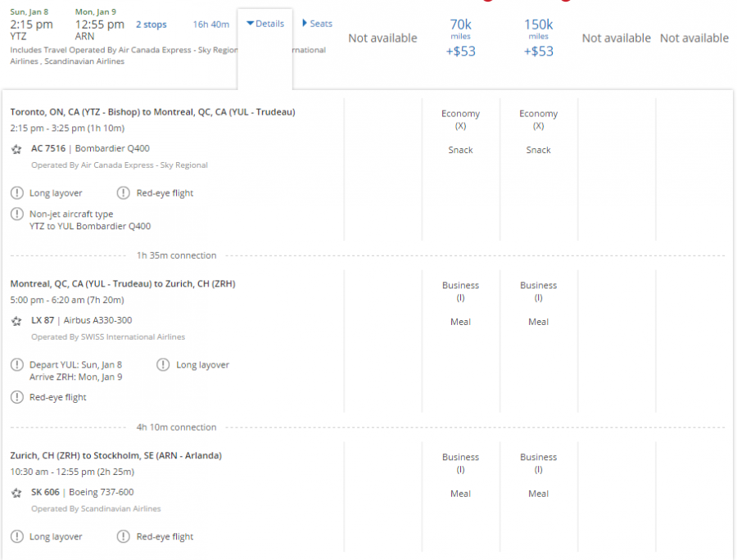737x560 pixels.
Task: Click Long layover warning icon in Toronto–Montreal segment
Action: (x=16, y=193)
